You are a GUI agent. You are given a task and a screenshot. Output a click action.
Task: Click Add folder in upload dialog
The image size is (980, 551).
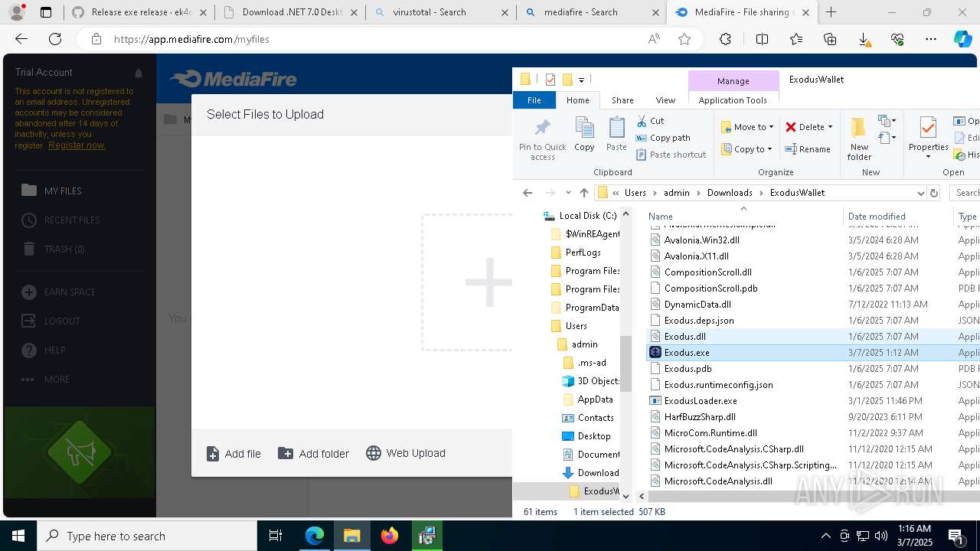click(x=313, y=454)
